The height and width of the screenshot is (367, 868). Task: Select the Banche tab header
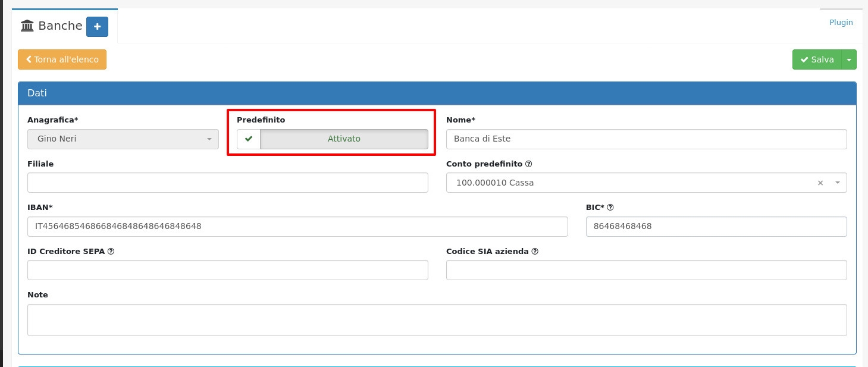pyautogui.click(x=59, y=26)
